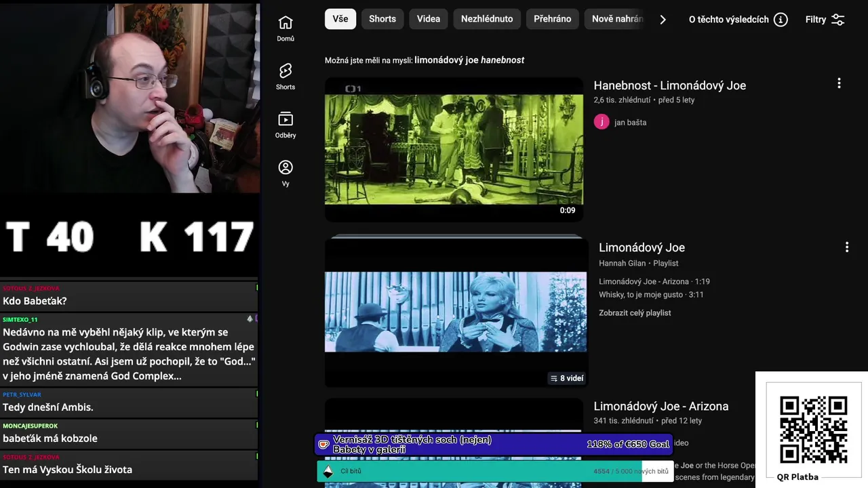Screen dimensions: 868x488
Task: Select the Nezhlédnuto filter chip
Action: pos(487,19)
